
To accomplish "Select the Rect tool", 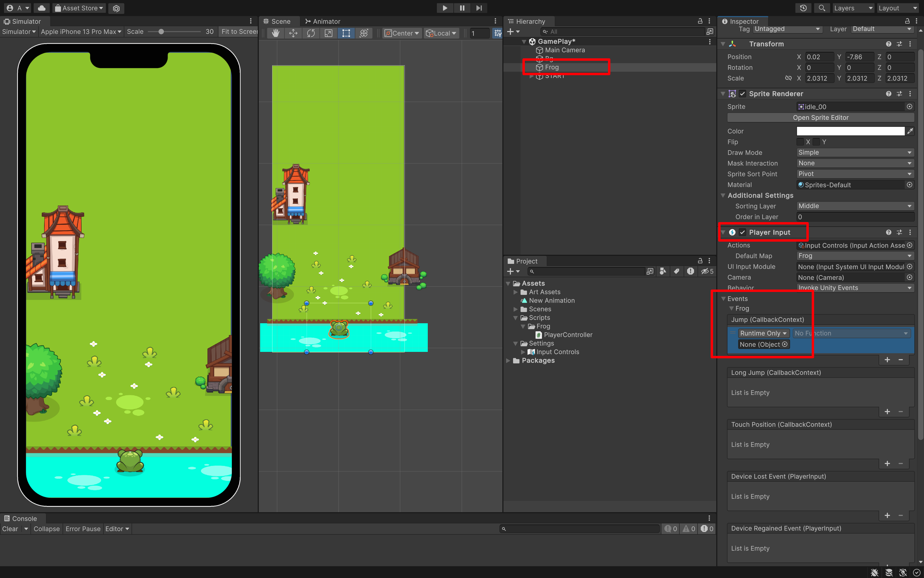I will point(346,33).
